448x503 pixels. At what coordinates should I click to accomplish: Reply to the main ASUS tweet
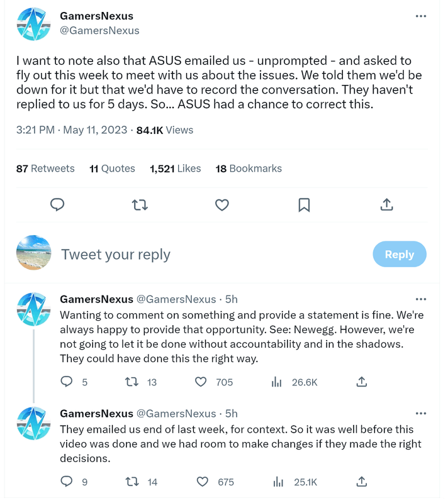[57, 204]
